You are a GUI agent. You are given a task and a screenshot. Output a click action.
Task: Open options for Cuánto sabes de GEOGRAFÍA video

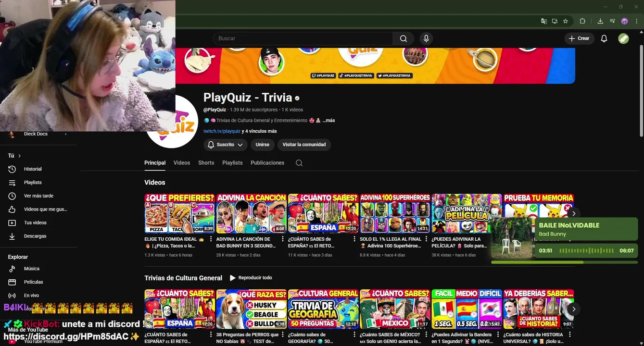point(354,334)
